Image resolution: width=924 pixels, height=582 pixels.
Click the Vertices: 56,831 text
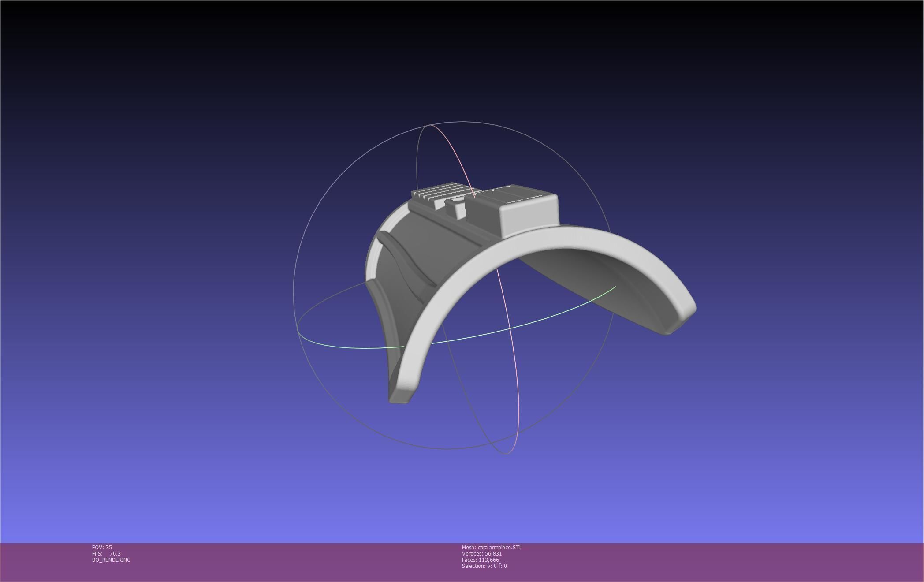[482, 553]
